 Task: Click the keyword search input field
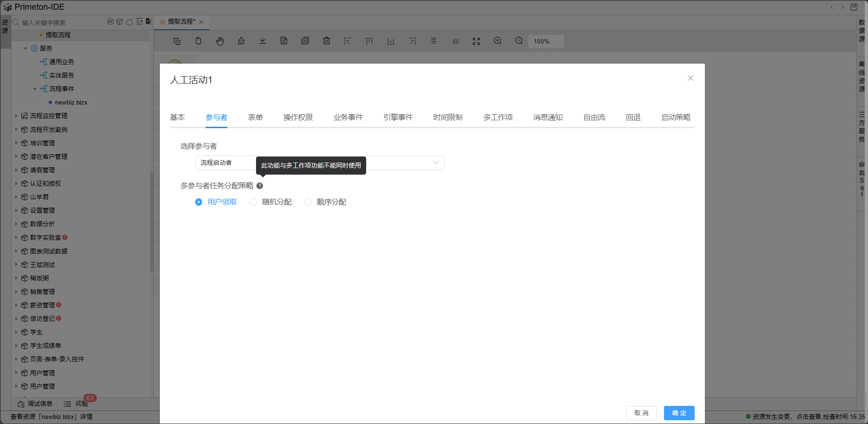click(56, 22)
